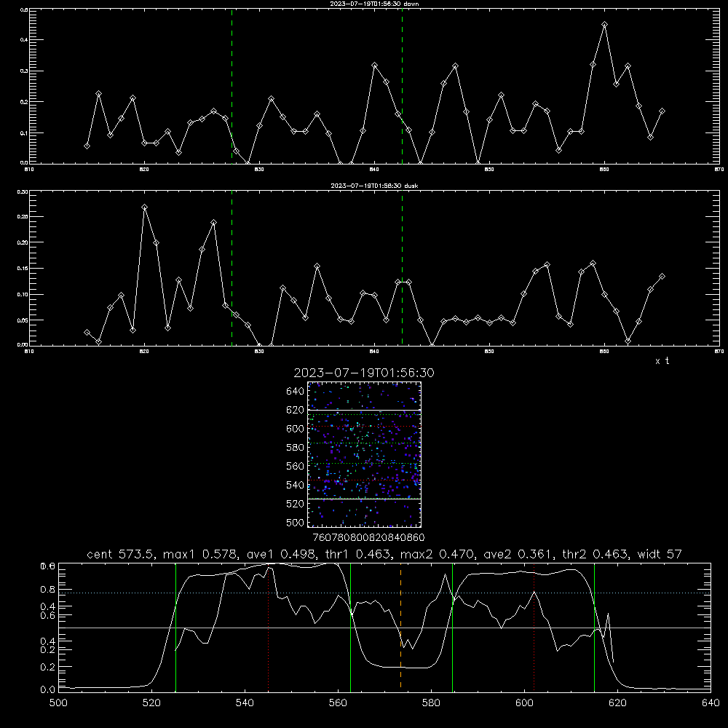
Task: Click 'cent 573.5' in the bottom plot title
Action: pos(122,554)
